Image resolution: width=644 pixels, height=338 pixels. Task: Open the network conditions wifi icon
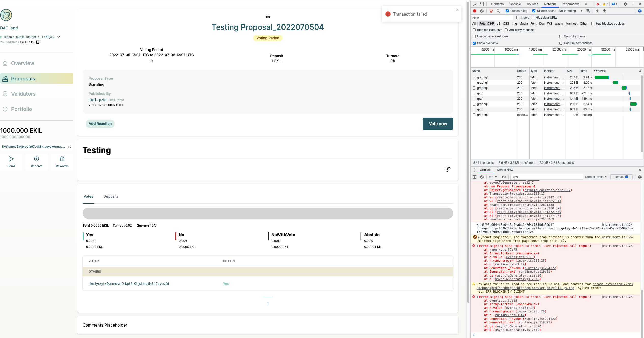coord(588,11)
